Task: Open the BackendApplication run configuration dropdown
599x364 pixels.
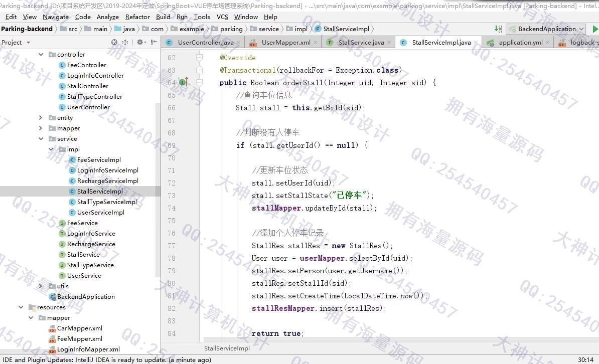Action: click(545, 29)
